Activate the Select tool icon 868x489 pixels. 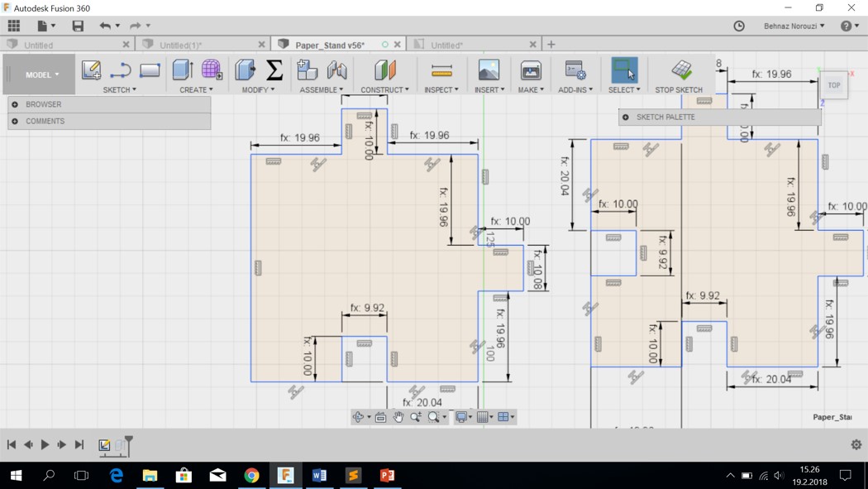(x=624, y=70)
